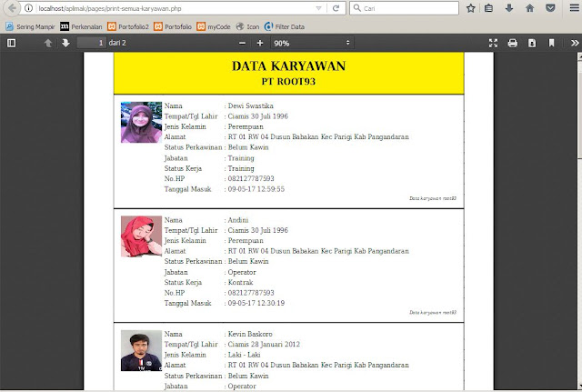
Task: Click Andini's photo thumbnail
Action: (141, 236)
